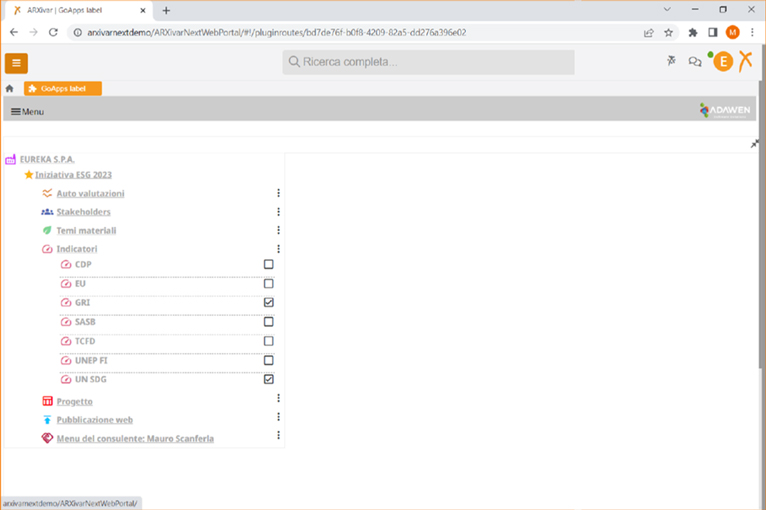Open the Temi materiali link
This screenshot has height=510, width=766.
(86, 231)
